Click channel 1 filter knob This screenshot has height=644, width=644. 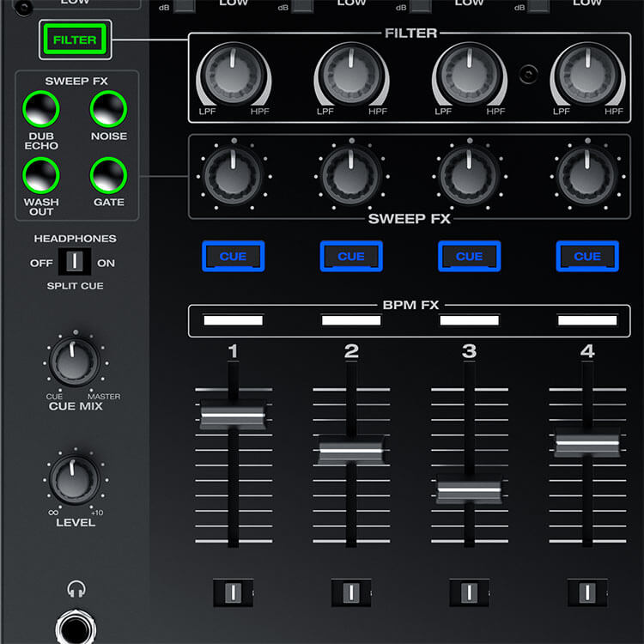(x=233, y=76)
